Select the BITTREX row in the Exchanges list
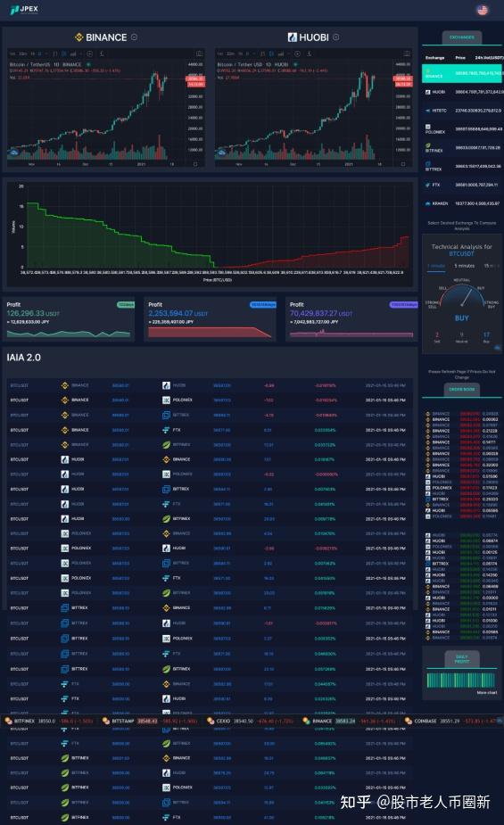504x825 pixels. (462, 167)
